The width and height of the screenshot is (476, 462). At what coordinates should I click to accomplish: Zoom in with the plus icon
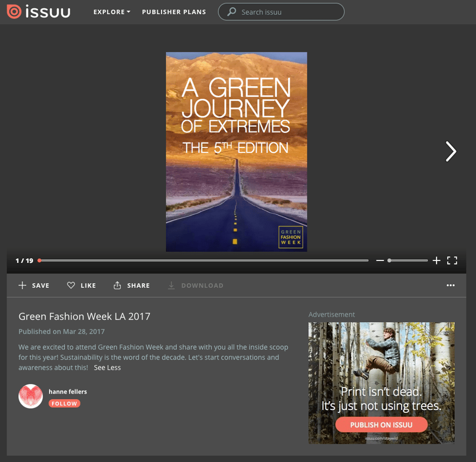tap(436, 260)
